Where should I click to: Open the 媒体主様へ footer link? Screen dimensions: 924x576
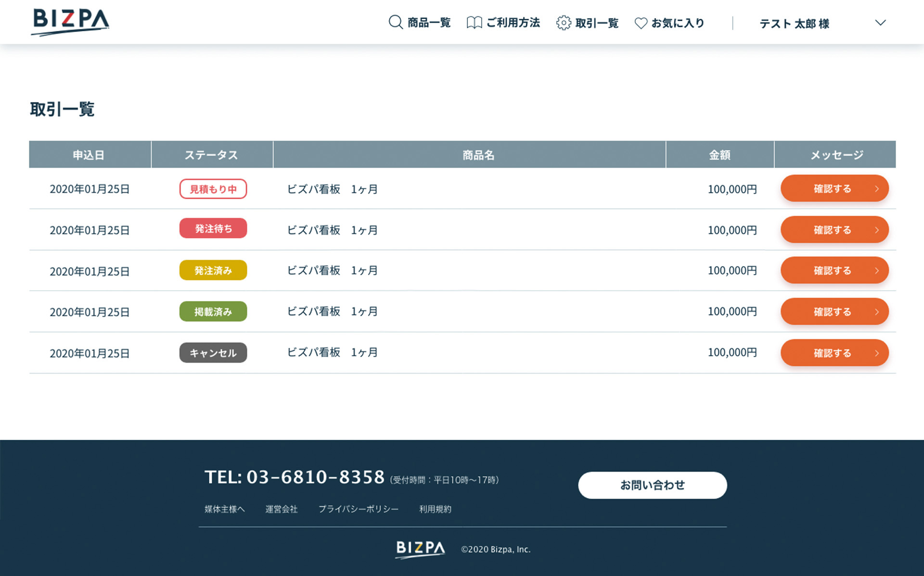[224, 509]
